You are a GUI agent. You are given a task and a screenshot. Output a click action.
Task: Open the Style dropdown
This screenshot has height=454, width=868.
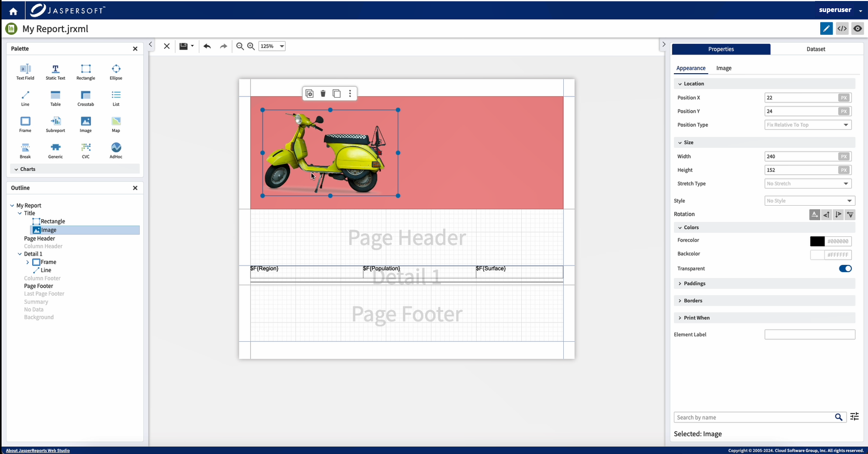click(809, 201)
